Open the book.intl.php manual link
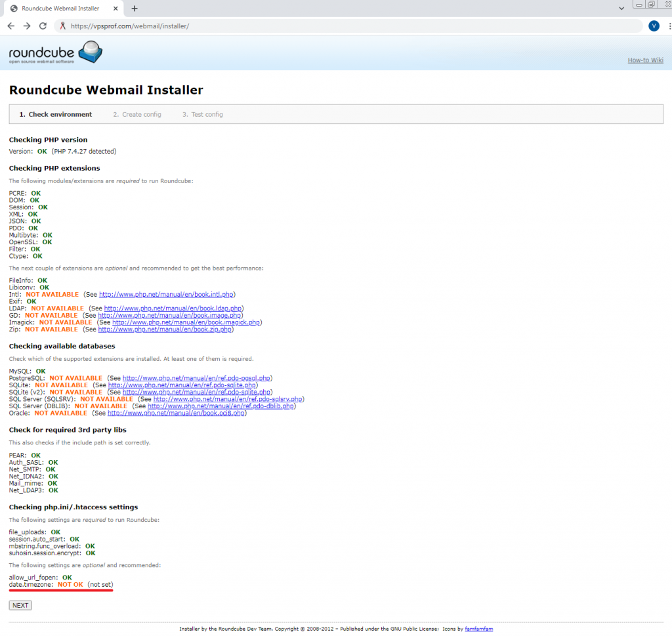The width and height of the screenshot is (672, 636). (x=166, y=295)
